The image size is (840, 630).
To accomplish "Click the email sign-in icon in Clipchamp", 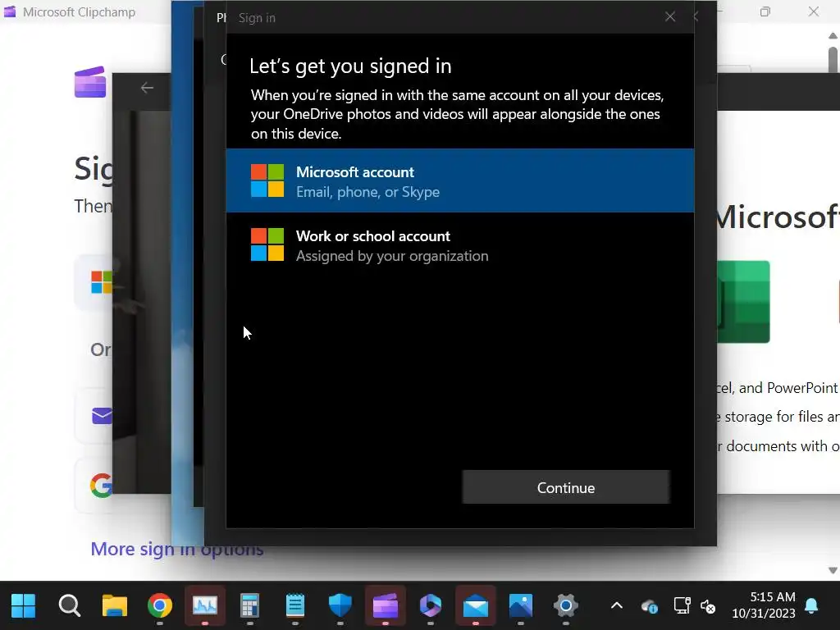I will 102,415.
